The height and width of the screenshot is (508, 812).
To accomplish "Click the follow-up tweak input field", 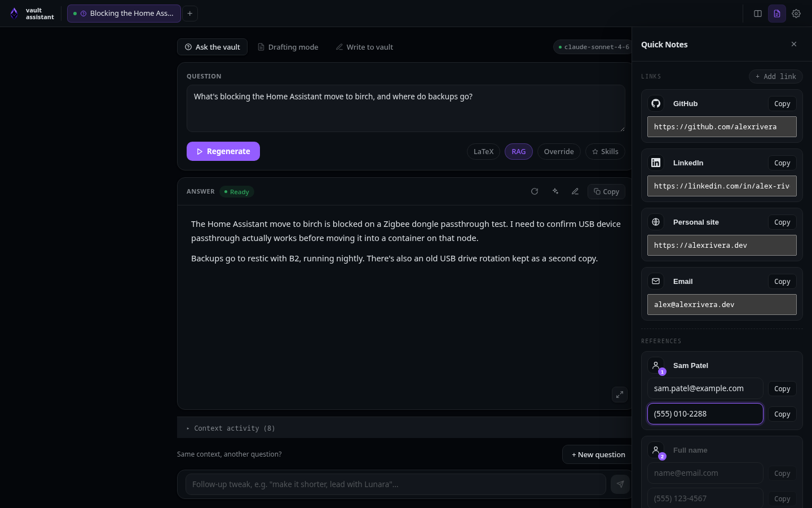I will pyautogui.click(x=396, y=484).
